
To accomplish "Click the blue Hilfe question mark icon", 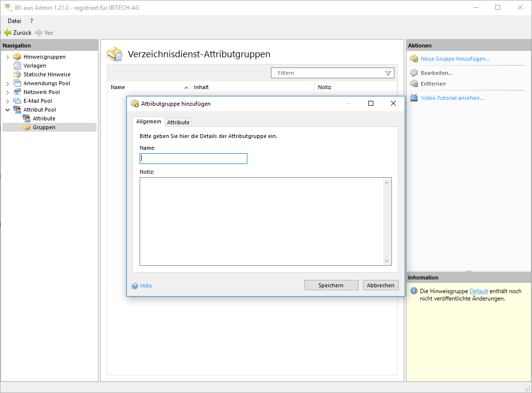I will [135, 286].
